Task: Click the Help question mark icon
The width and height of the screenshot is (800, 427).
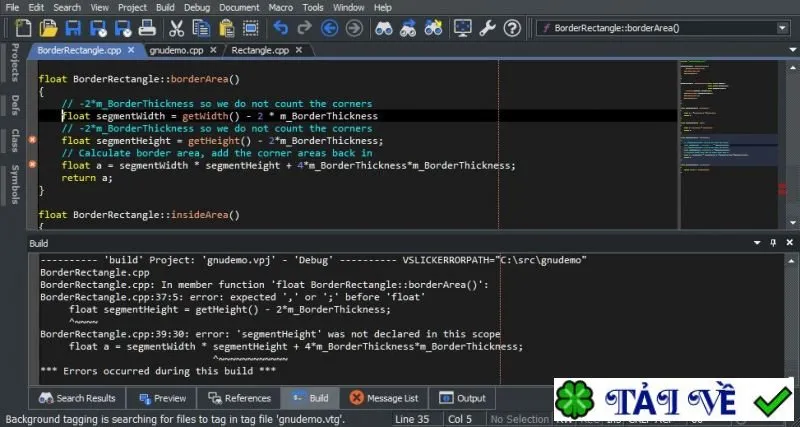Action: click(x=512, y=28)
